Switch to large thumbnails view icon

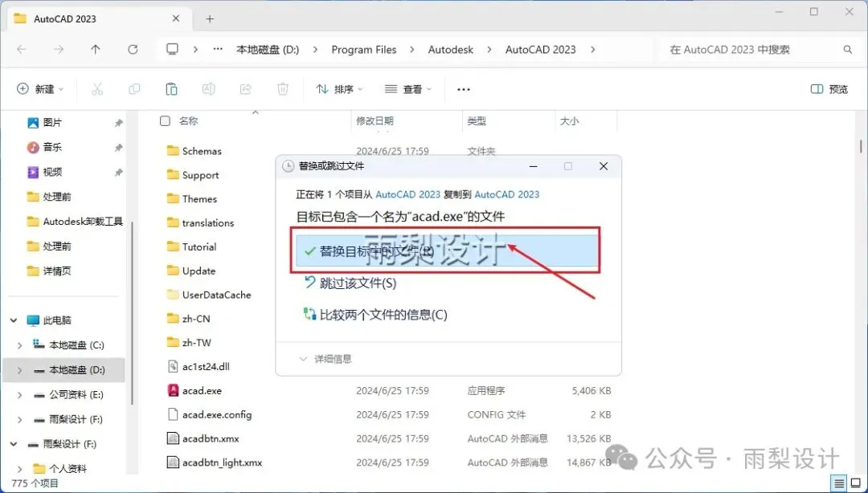click(857, 483)
